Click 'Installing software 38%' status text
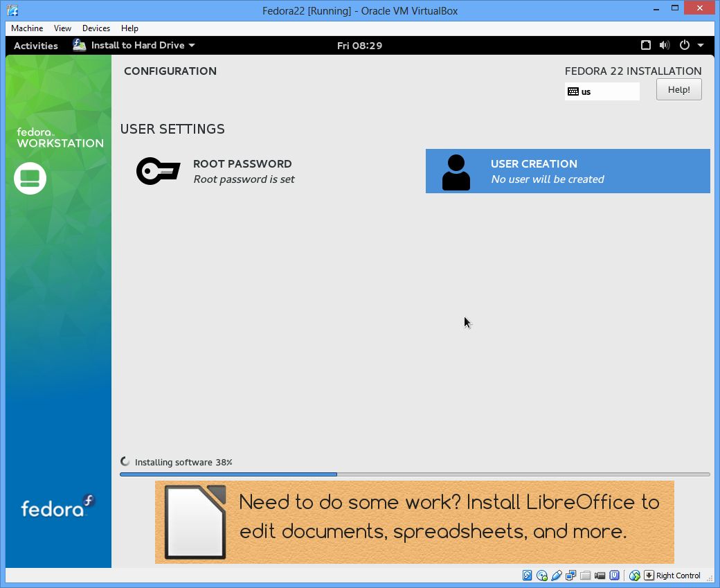The height and width of the screenshot is (588, 720). coord(183,462)
